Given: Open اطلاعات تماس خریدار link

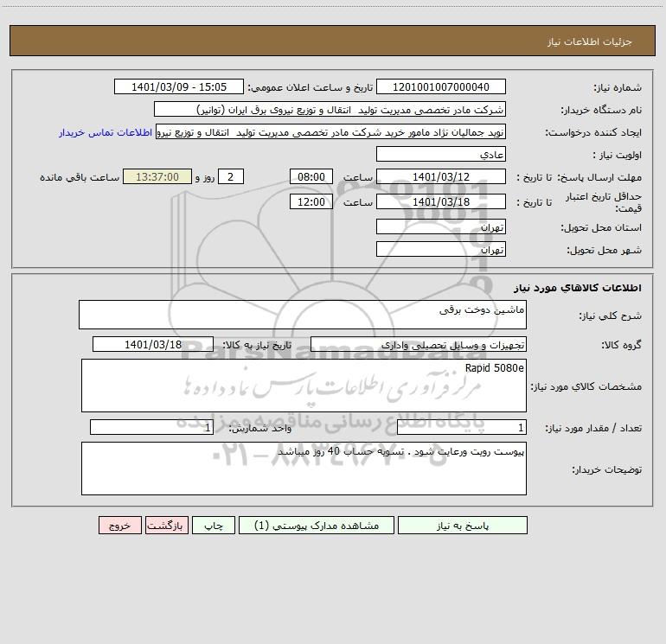Looking at the screenshot, I should [x=106, y=132].
